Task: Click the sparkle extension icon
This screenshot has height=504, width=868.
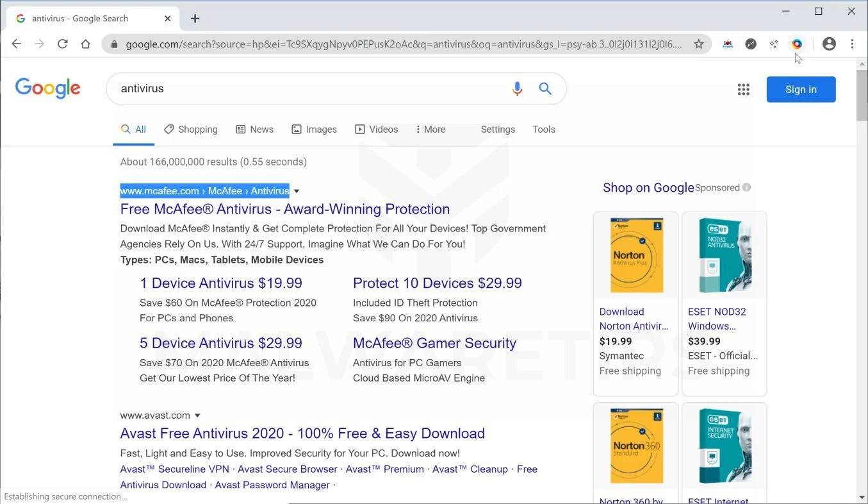Action: click(774, 44)
